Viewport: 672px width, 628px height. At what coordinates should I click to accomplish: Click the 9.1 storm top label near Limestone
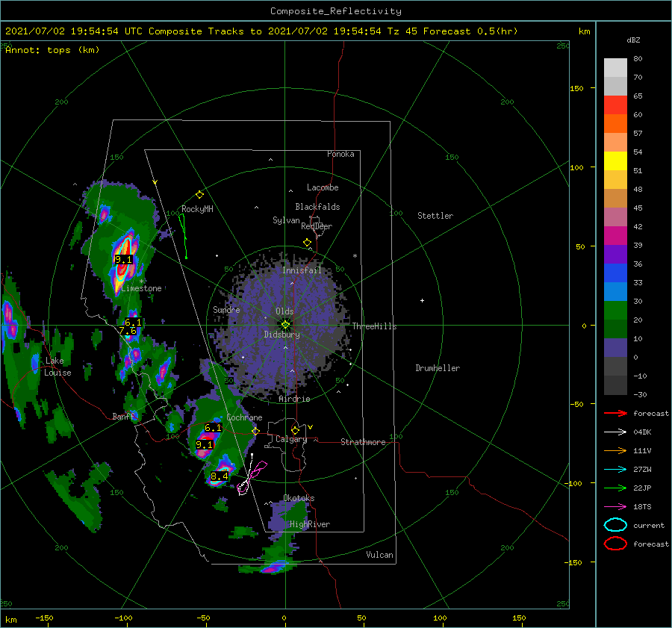tap(123, 259)
